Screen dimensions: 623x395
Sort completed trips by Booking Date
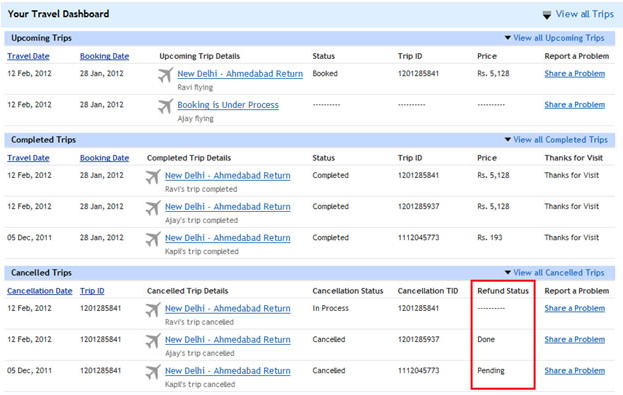click(104, 158)
